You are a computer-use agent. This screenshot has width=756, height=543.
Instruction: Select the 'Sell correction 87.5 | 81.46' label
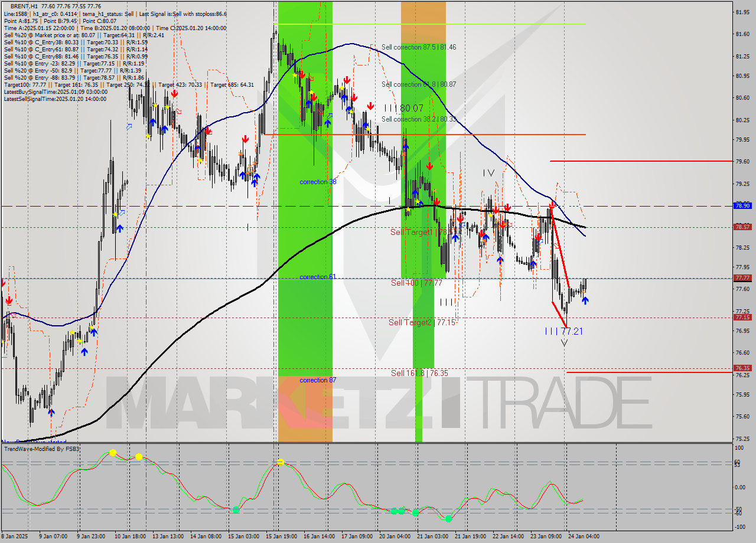pos(419,47)
